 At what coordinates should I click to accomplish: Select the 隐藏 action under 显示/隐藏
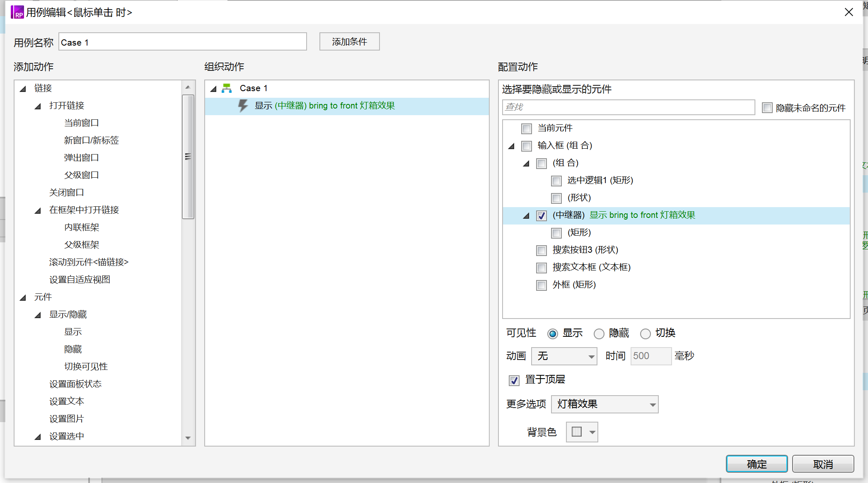tap(73, 349)
